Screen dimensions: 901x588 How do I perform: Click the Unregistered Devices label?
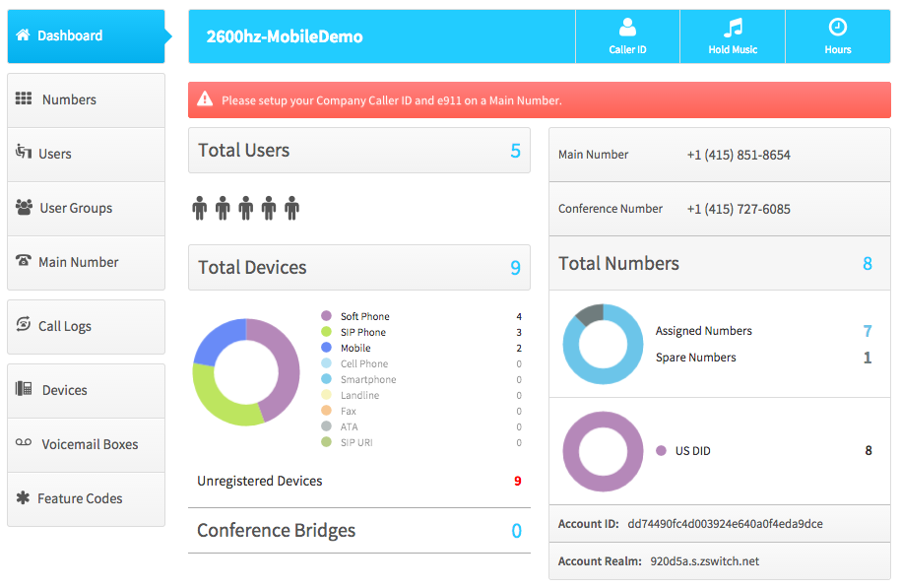pos(260,481)
